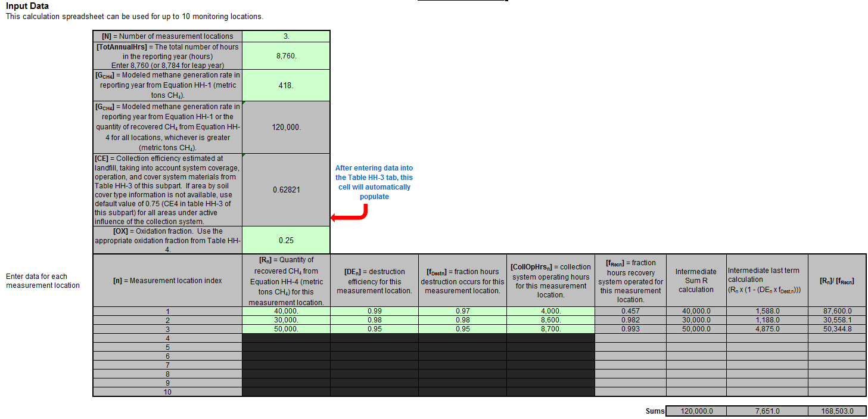Select fRec value 0.993

pyautogui.click(x=630, y=329)
